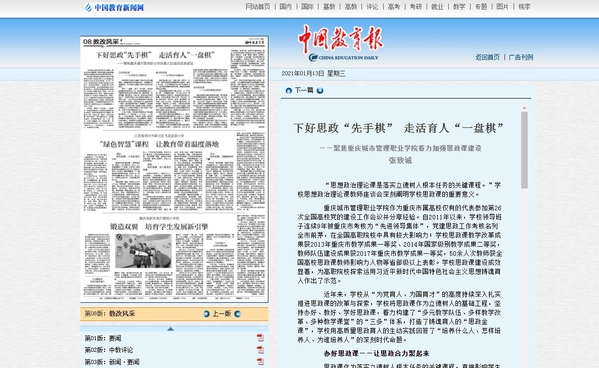Click the 中国教育新闻网 logo
This screenshot has width=599, height=368.
pos(114,7)
